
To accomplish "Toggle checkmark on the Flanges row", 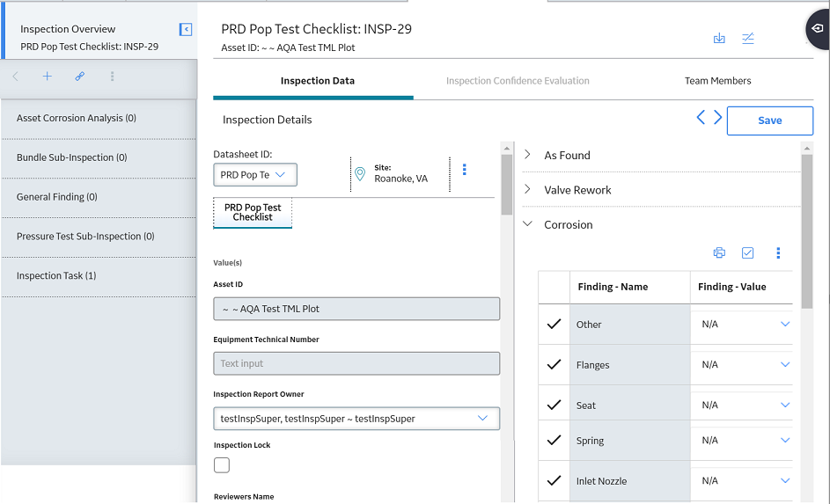I will (554, 364).
